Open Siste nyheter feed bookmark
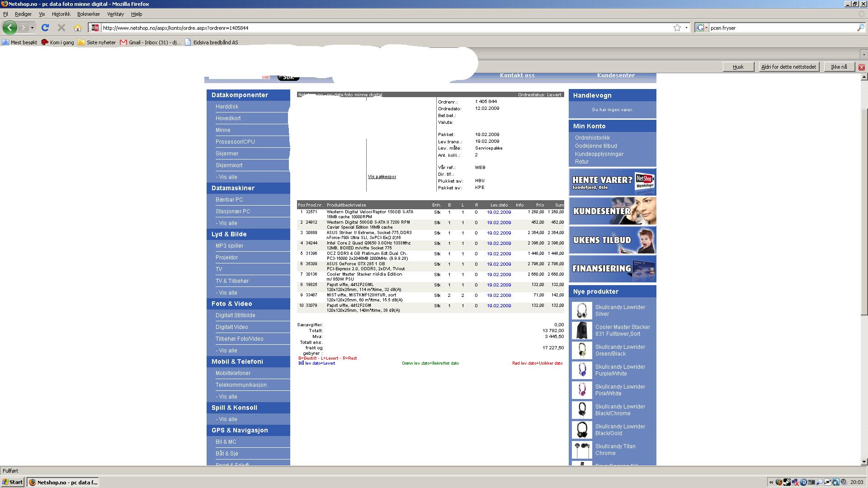This screenshot has height=488, width=868. [x=97, y=42]
